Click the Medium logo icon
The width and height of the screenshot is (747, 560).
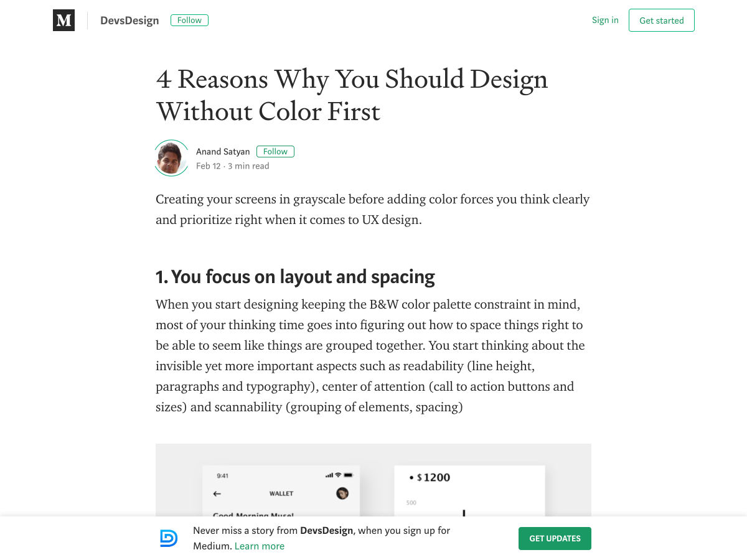click(63, 21)
